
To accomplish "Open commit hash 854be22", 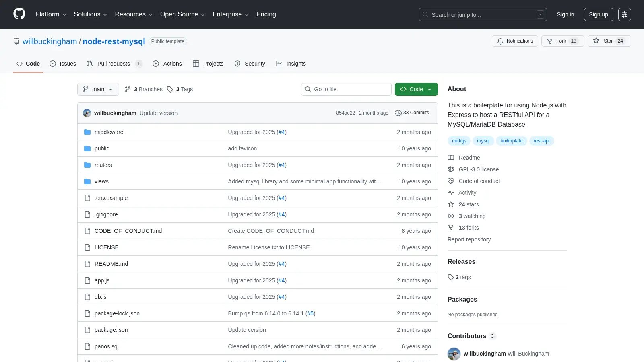I will tap(346, 113).
